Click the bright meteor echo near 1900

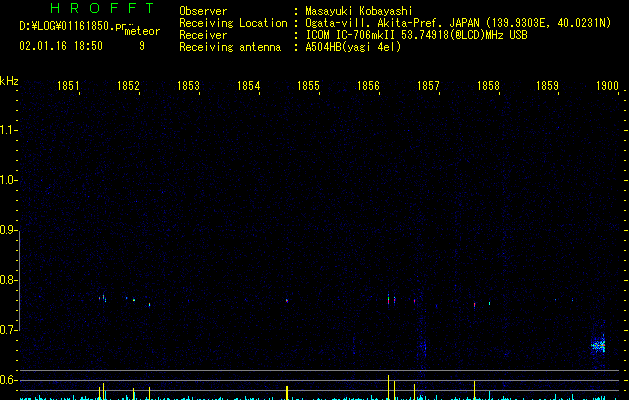click(x=598, y=345)
